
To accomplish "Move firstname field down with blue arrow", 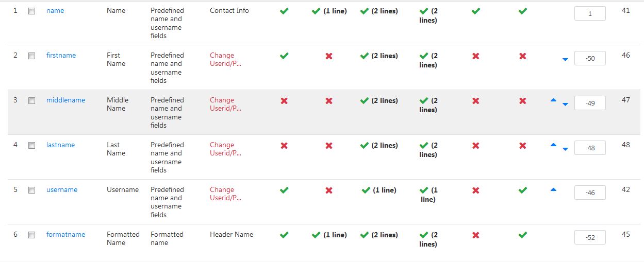I will [x=565, y=60].
